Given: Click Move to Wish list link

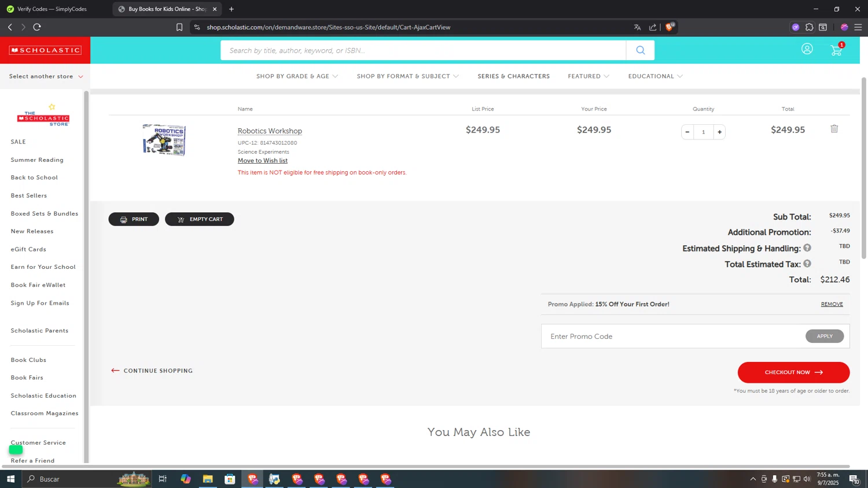Looking at the screenshot, I should pyautogui.click(x=263, y=161).
